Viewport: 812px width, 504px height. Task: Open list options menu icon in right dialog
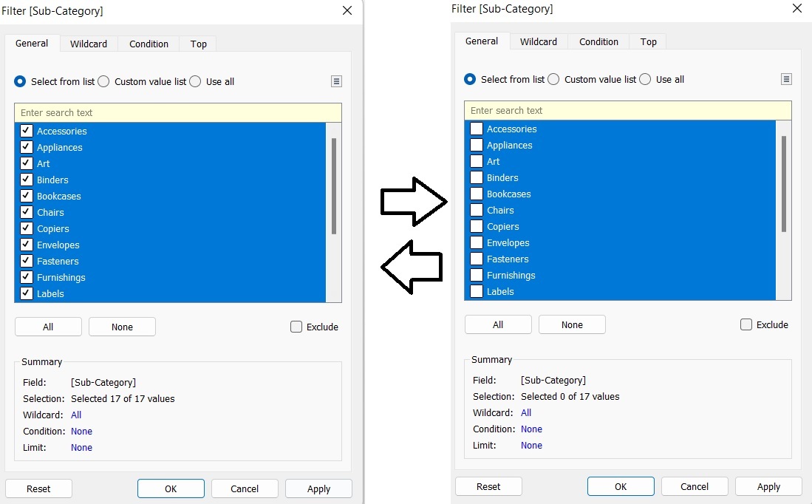pyautogui.click(x=786, y=79)
